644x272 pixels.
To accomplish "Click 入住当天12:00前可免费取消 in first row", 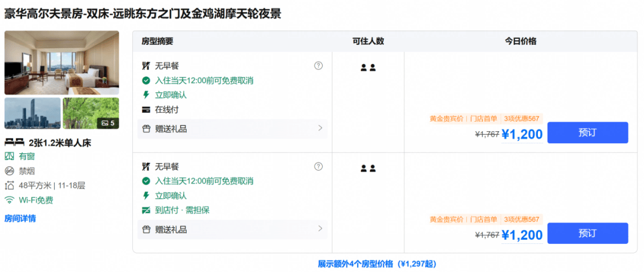I will coord(204,81).
